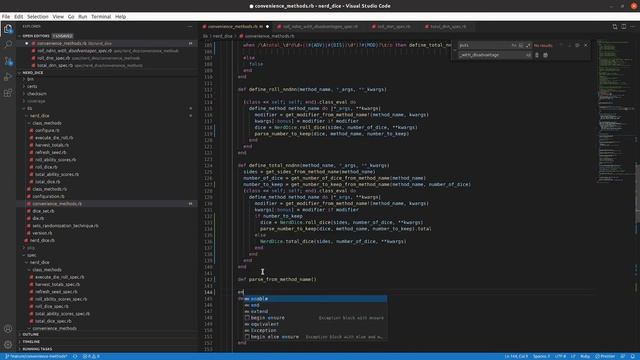Switch to roll_dice_spec.rb editor tab
The height and width of the screenshot is (360, 640).
click(x=393, y=27)
